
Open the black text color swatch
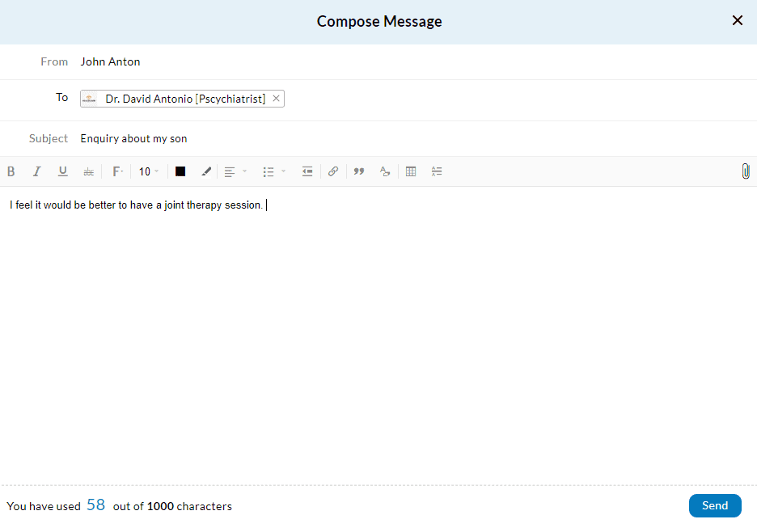tap(180, 171)
